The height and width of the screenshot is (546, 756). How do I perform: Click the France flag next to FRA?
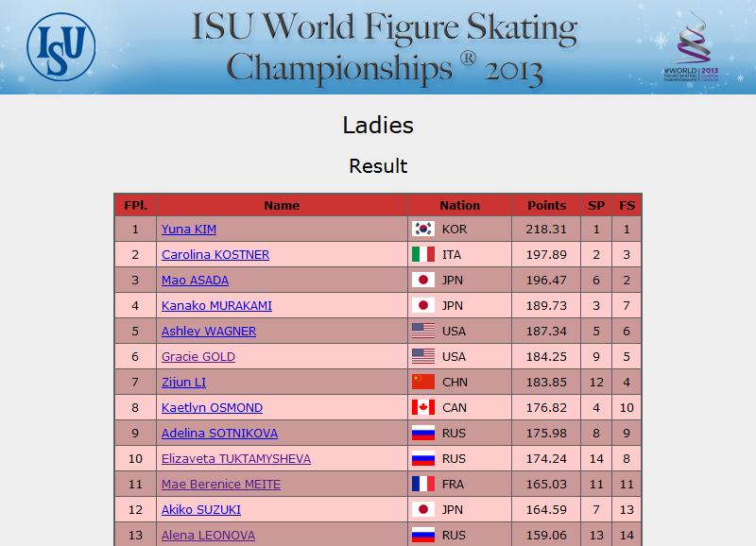423,484
